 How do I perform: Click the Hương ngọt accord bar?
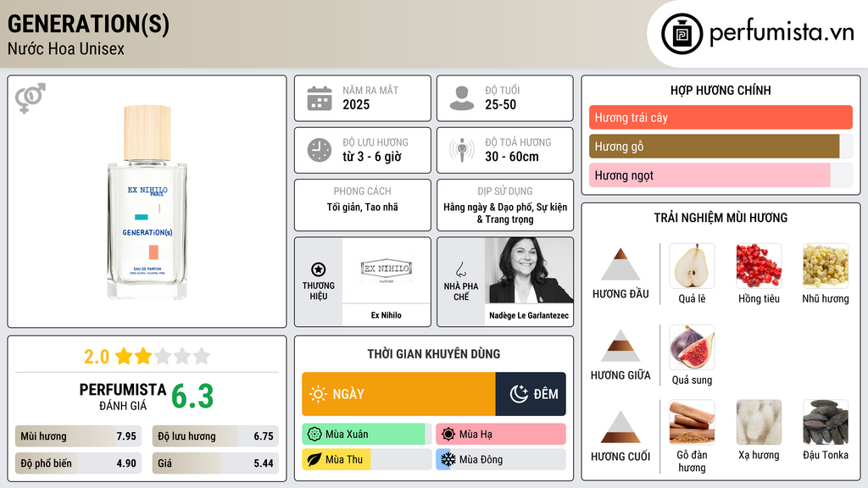(721, 175)
